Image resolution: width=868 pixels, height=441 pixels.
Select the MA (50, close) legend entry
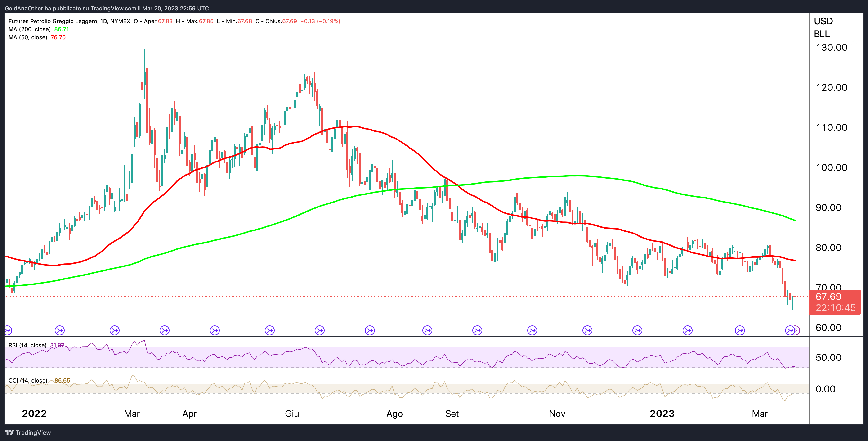tap(28, 37)
